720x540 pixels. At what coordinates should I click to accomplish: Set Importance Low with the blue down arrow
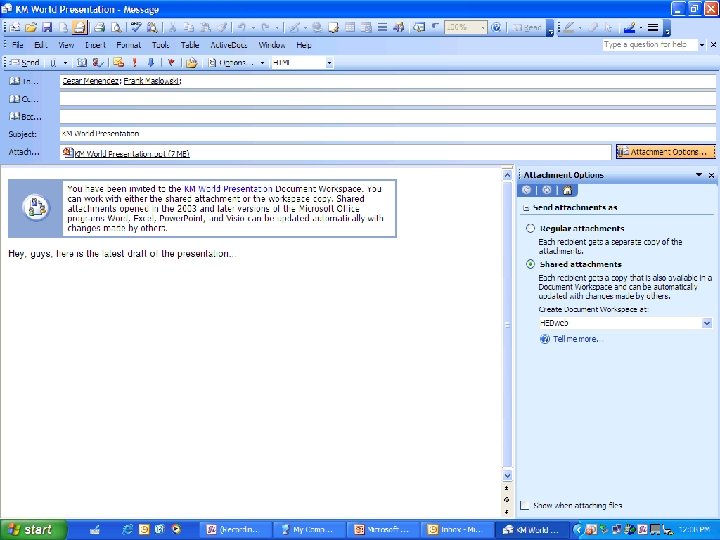[x=151, y=62]
